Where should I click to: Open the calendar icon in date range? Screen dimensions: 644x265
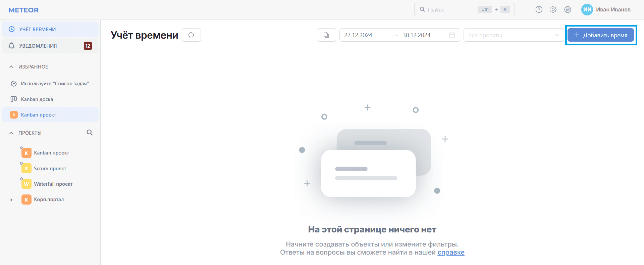452,35
